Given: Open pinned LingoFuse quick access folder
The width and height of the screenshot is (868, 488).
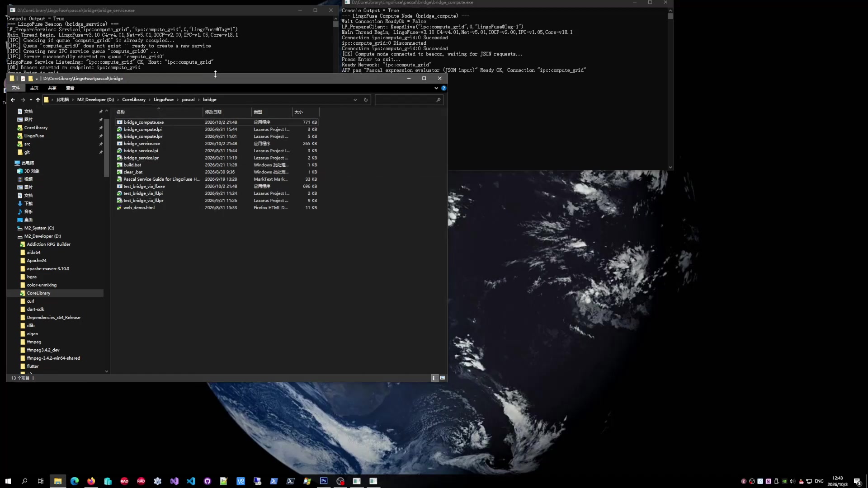Looking at the screenshot, I should 34,136.
